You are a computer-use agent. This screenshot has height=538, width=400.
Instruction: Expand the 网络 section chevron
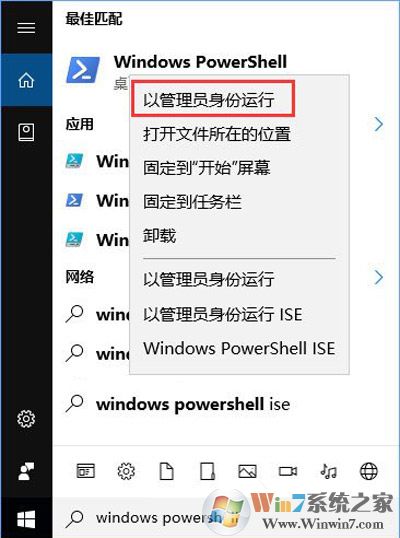pos(378,277)
